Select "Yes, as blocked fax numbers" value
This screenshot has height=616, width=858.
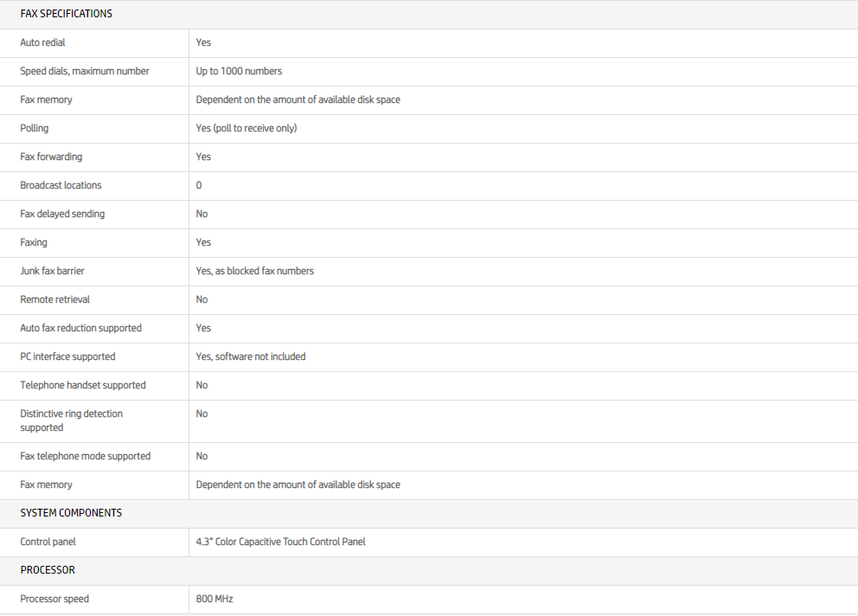click(254, 271)
